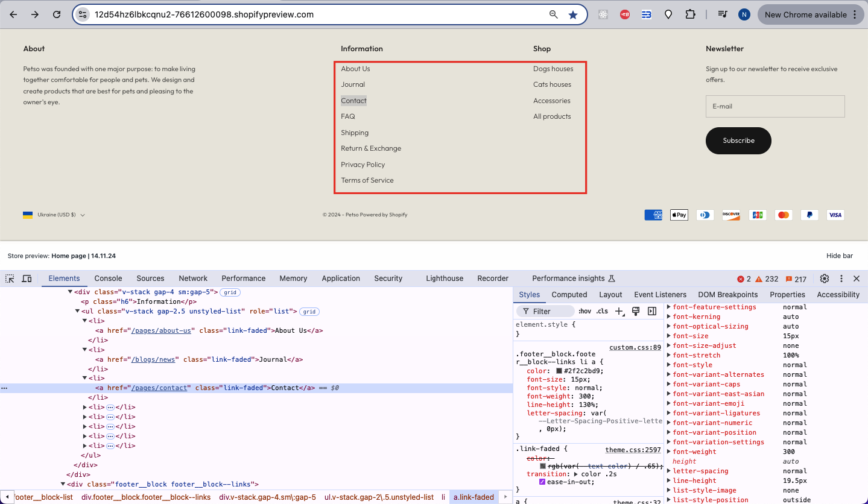Toggle the grid badge on the ul element
The width and height of the screenshot is (868, 504).
[x=309, y=312]
